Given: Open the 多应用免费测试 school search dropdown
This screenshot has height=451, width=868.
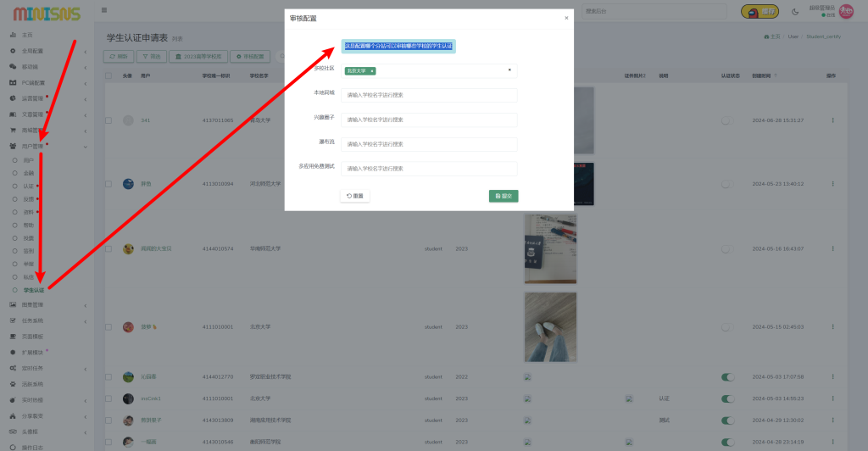Looking at the screenshot, I should tap(429, 169).
